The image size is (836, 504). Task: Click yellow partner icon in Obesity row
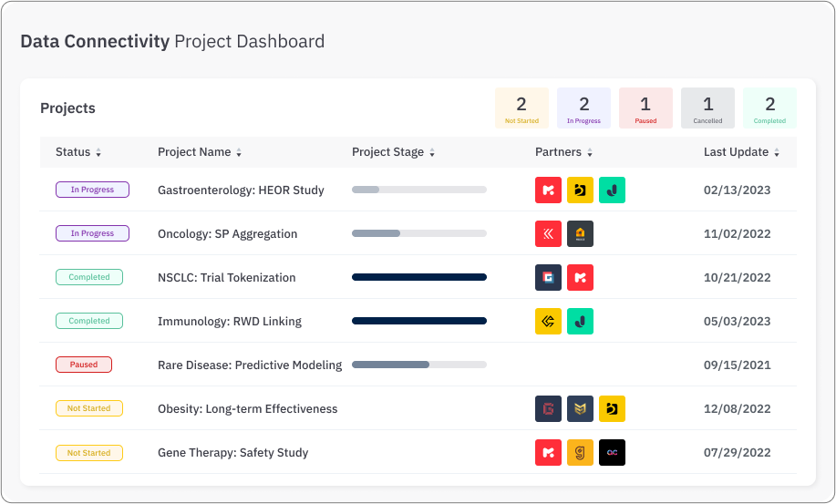coord(612,408)
